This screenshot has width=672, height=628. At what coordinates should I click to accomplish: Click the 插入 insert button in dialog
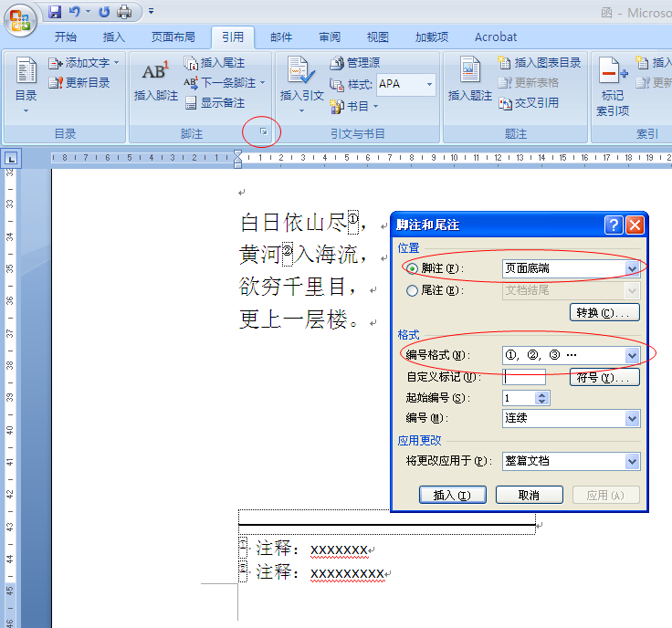pos(453,496)
